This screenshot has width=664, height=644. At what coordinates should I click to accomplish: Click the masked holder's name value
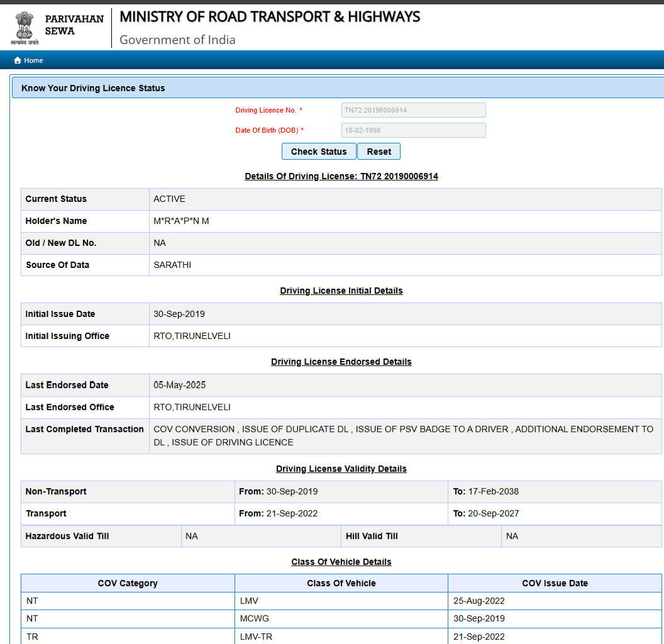181,221
